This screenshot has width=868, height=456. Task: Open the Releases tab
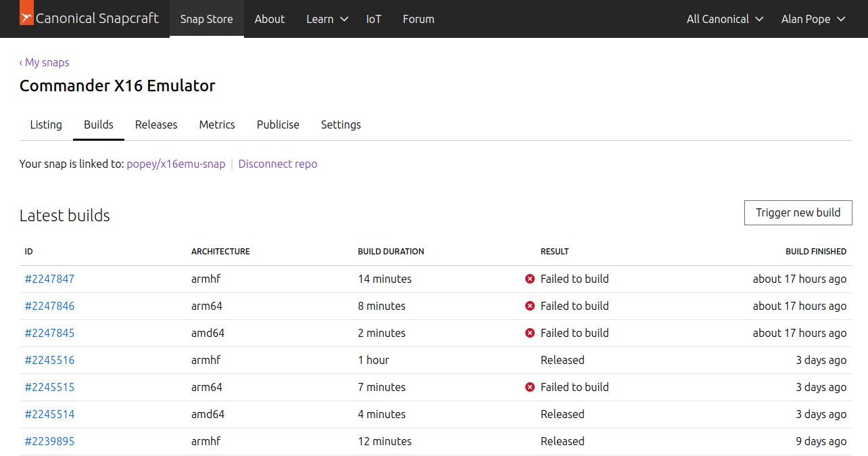[x=156, y=124]
